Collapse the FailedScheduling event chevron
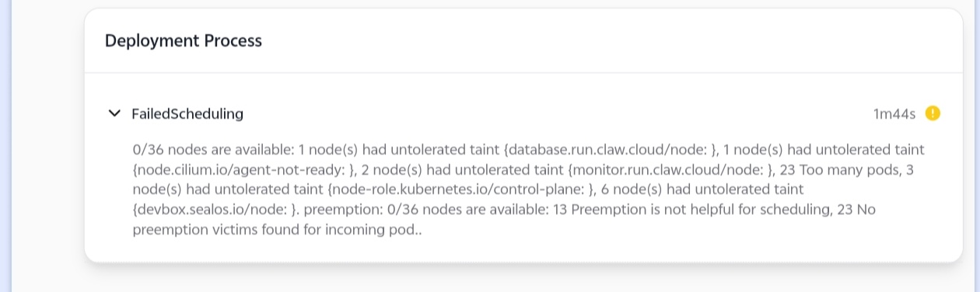The width and height of the screenshot is (980, 292). coord(114,113)
